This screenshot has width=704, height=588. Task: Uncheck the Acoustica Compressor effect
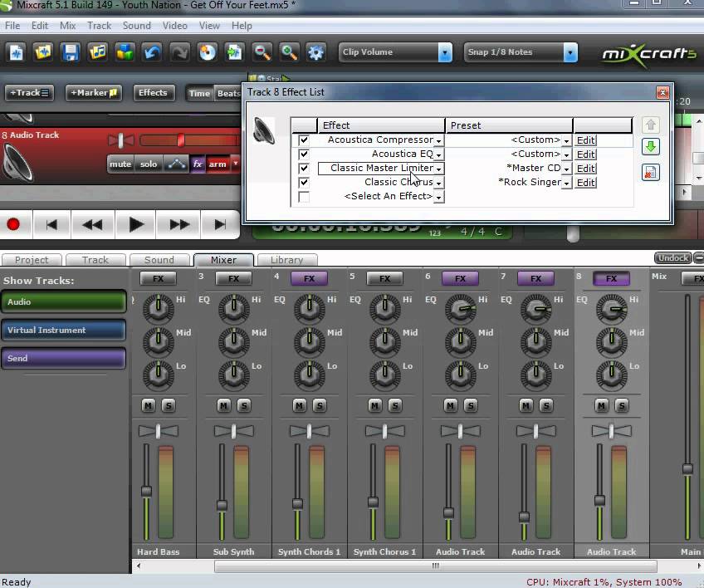coord(304,140)
